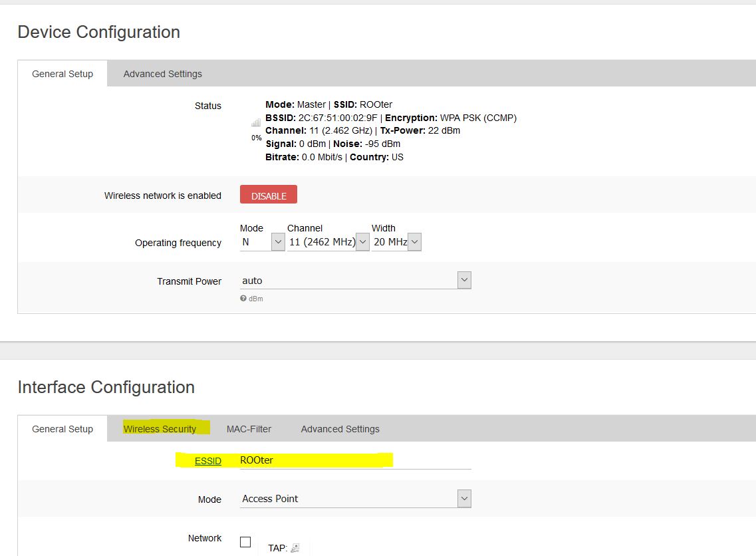This screenshot has width=756, height=556.
Task: Expand the Transmit Power auto dropdown
Action: (x=355, y=281)
